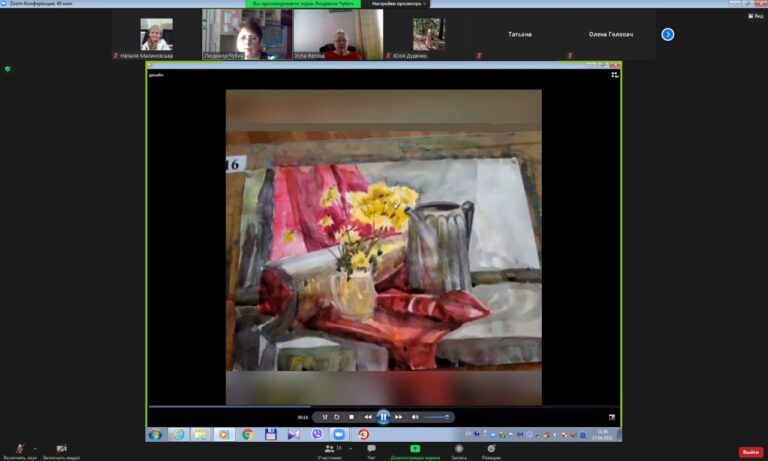
Task: Click the green Share Screen button
Action: tap(415, 450)
